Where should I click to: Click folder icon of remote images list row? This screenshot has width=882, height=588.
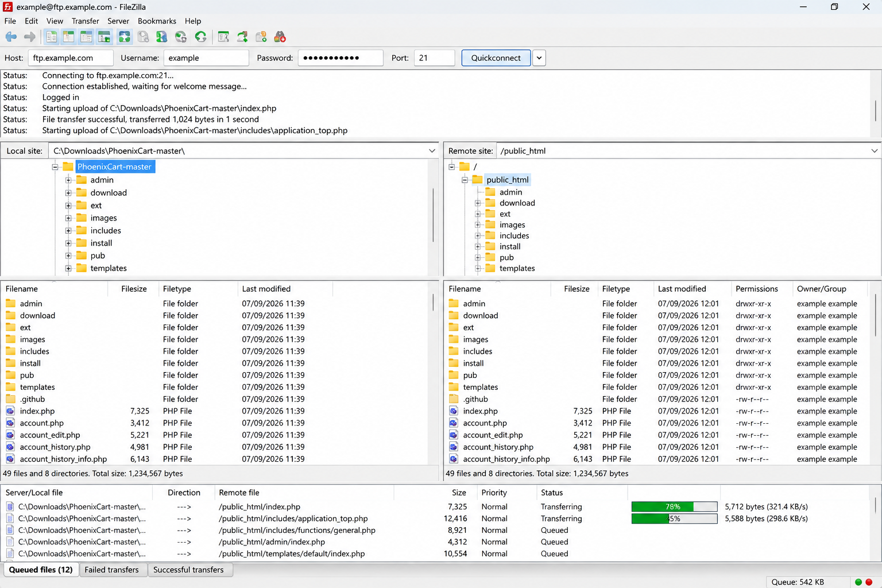point(454,339)
